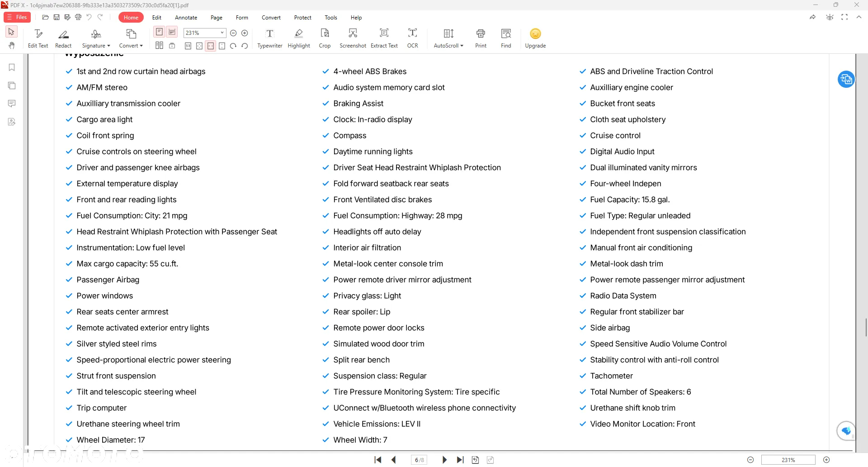Open the comments sidebar panel
The width and height of the screenshot is (868, 467).
tap(12, 104)
